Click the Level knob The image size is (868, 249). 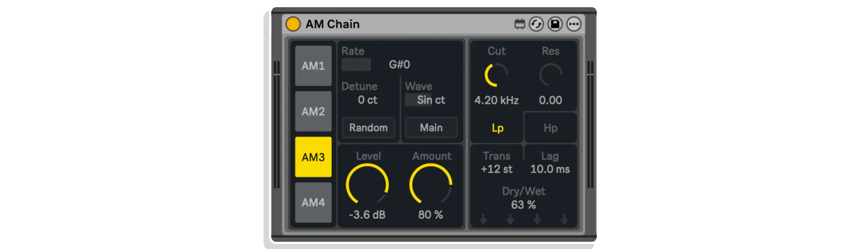pyautogui.click(x=368, y=184)
